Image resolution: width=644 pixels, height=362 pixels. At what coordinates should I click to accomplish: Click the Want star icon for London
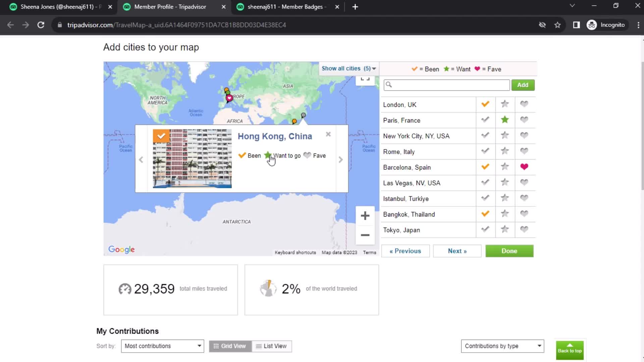click(505, 104)
